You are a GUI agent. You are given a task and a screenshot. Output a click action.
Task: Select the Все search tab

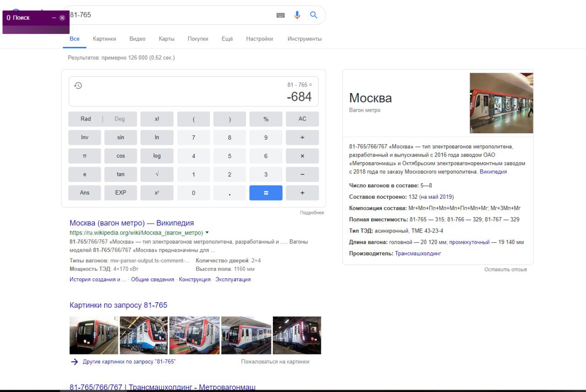tap(75, 39)
